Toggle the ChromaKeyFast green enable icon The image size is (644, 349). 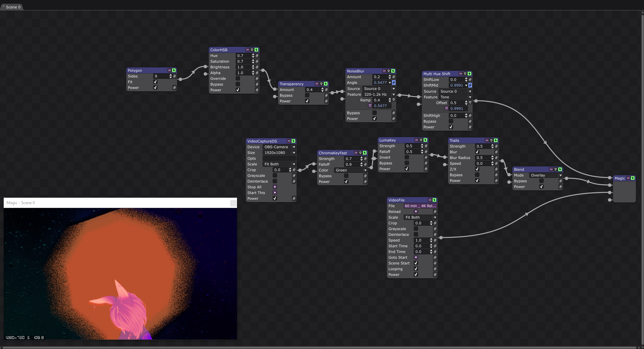[365, 153]
